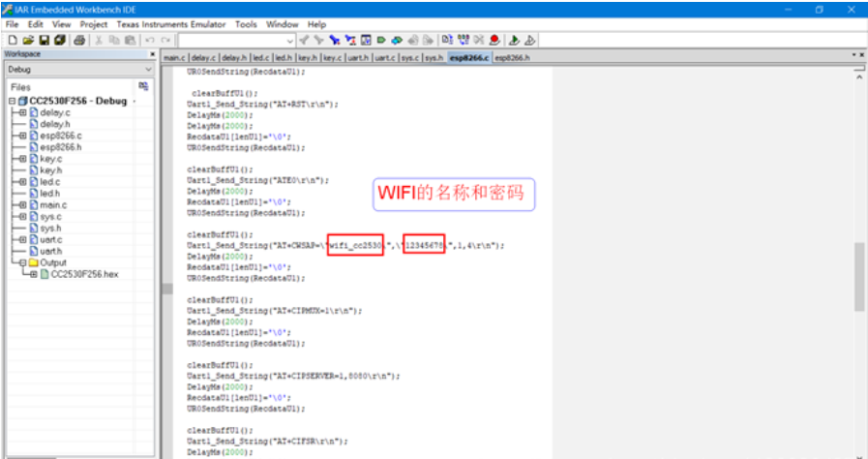
Task: Open the Help menu
Action: coord(316,24)
